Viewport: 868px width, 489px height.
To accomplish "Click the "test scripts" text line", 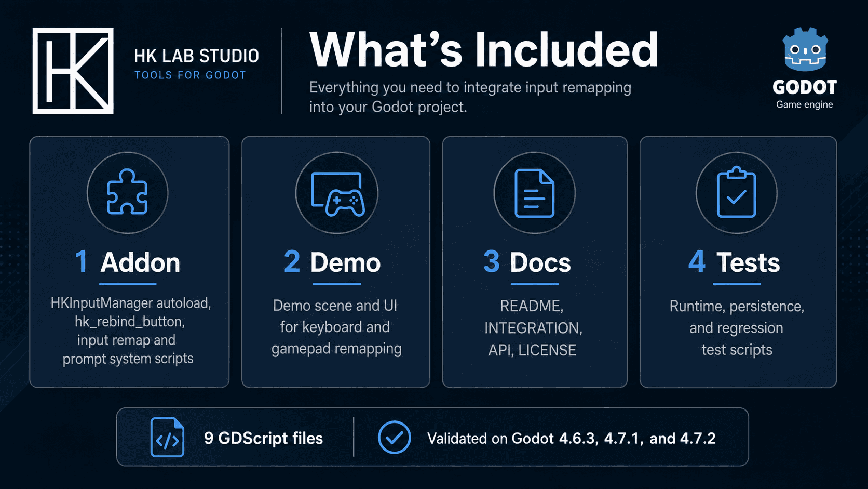I will [737, 350].
